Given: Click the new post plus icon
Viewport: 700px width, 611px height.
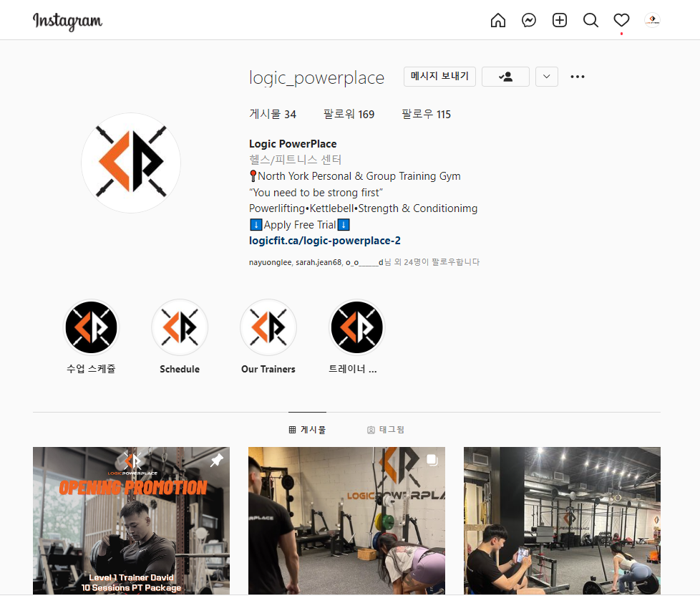Looking at the screenshot, I should pos(560,20).
